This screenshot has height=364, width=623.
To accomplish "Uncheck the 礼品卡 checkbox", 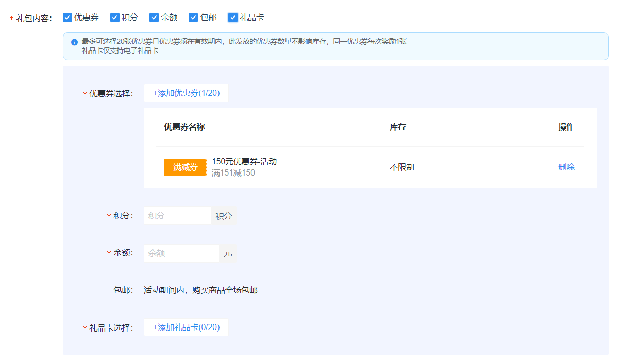I will pyautogui.click(x=233, y=17).
